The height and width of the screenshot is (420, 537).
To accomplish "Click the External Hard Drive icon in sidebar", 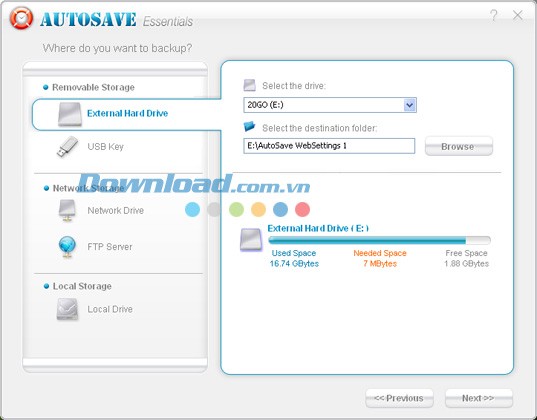I will 70,114.
